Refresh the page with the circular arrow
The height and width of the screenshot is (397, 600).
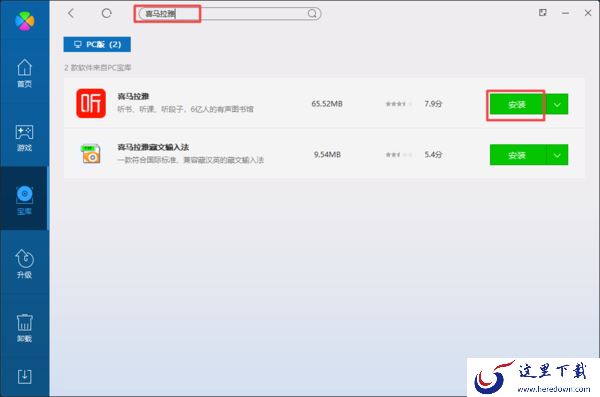coord(106,13)
